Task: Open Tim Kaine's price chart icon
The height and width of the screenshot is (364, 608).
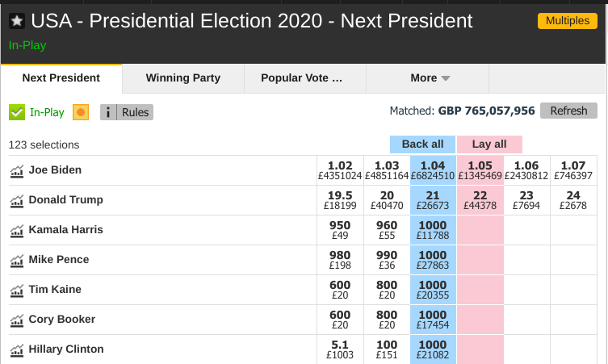Action: (17, 290)
